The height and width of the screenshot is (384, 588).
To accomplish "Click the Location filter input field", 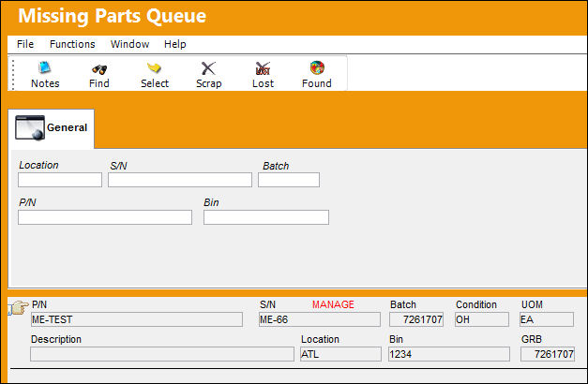I will coord(60,180).
